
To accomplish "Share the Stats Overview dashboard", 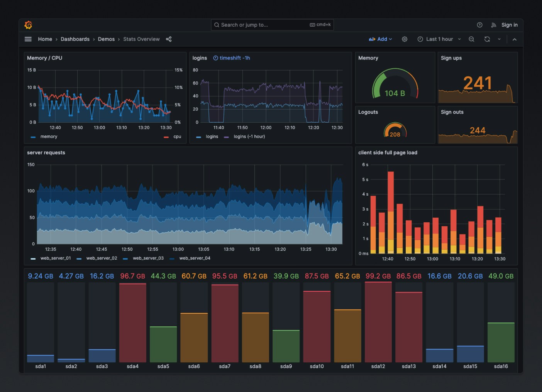I will pyautogui.click(x=169, y=39).
